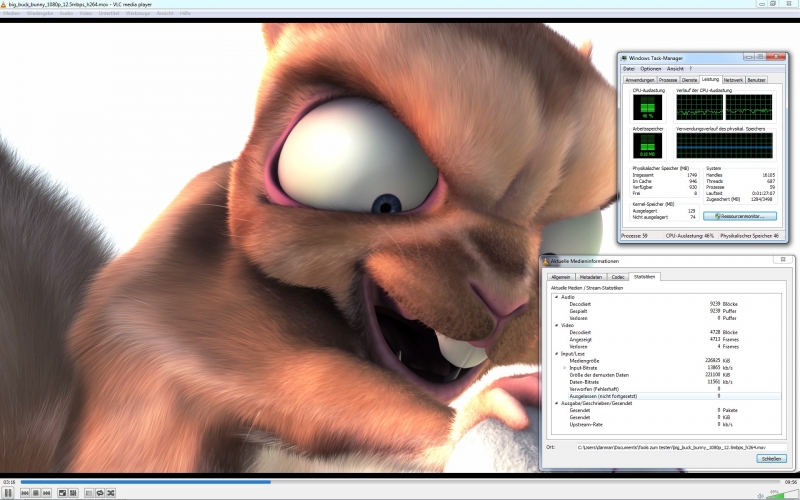
Task: Open VLC extended settings equalizer icon
Action: pos(73,493)
